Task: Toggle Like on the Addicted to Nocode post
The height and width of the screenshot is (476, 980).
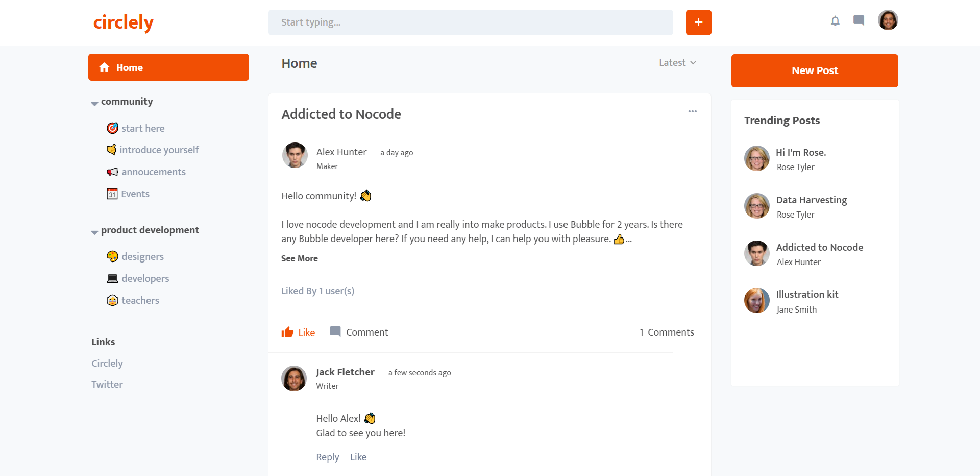Action: click(298, 332)
